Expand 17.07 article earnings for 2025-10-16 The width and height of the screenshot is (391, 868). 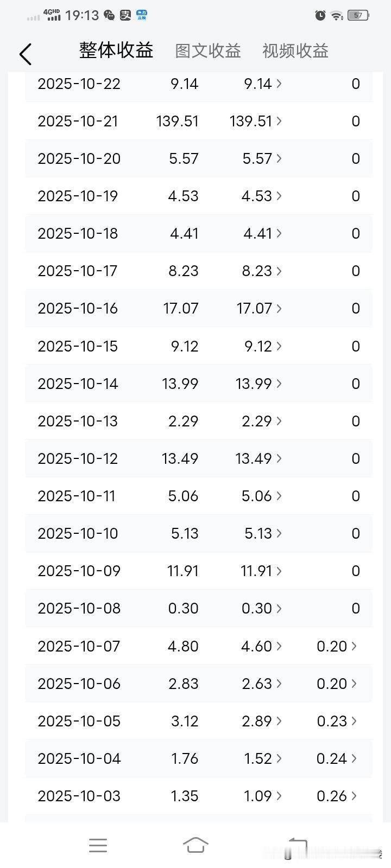[x=259, y=309]
